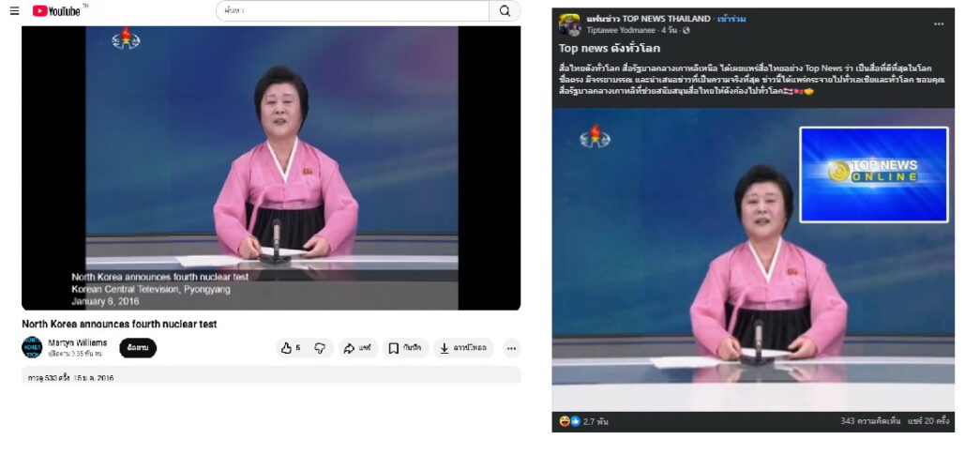Screen dimensions: 980x455
Task: Open the TOP NEWS THAILAND group avatar
Action: (x=569, y=23)
